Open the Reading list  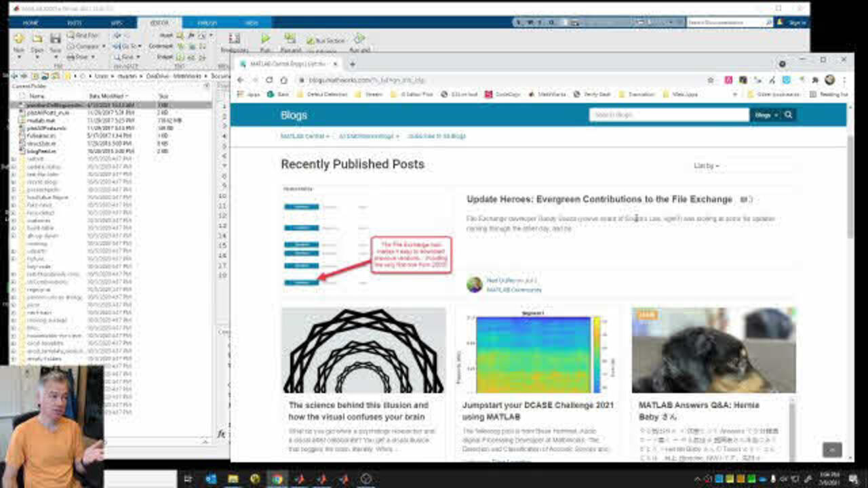coord(829,94)
